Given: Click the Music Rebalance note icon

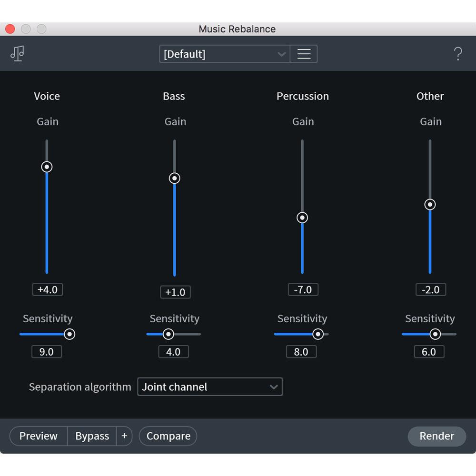Looking at the screenshot, I should (x=17, y=53).
